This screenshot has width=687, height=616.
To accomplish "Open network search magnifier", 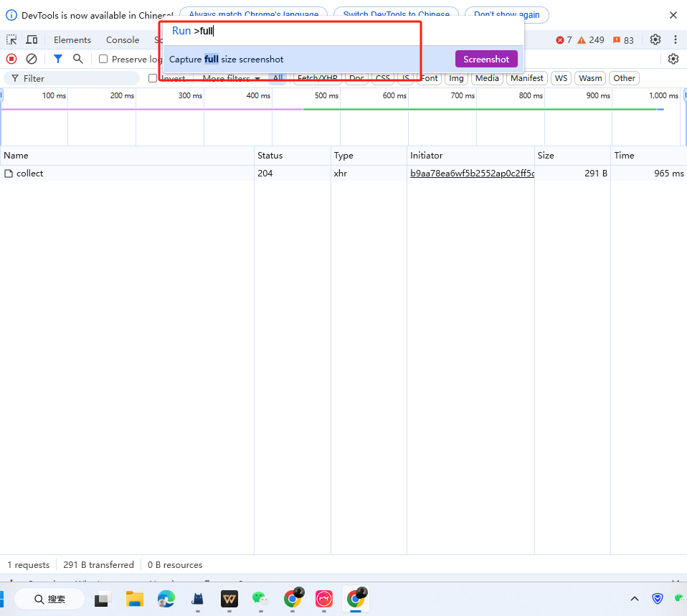I will [x=77, y=59].
